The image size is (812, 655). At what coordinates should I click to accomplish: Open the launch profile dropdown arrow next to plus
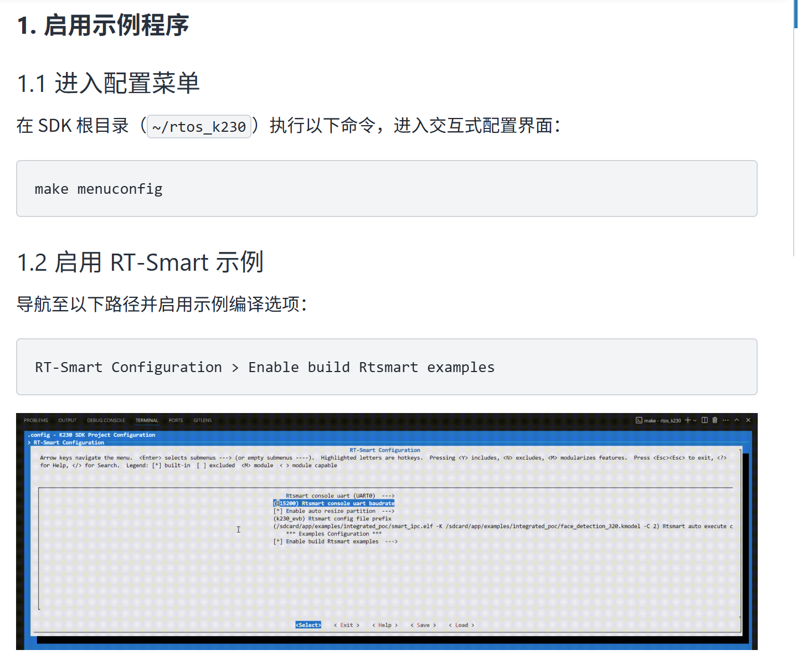point(695,421)
